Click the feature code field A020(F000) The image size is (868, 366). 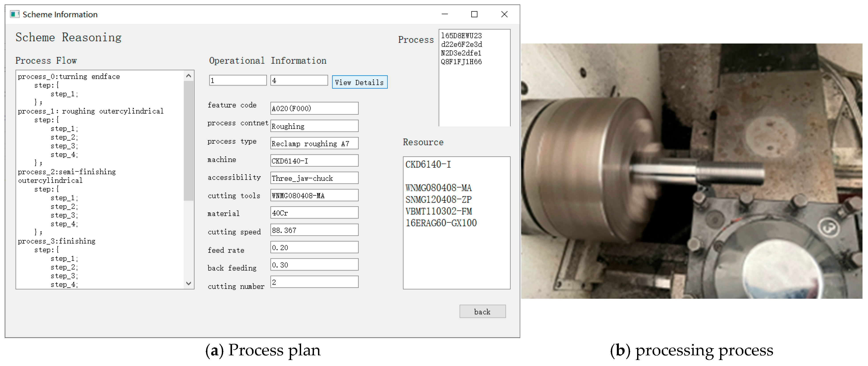(x=314, y=108)
